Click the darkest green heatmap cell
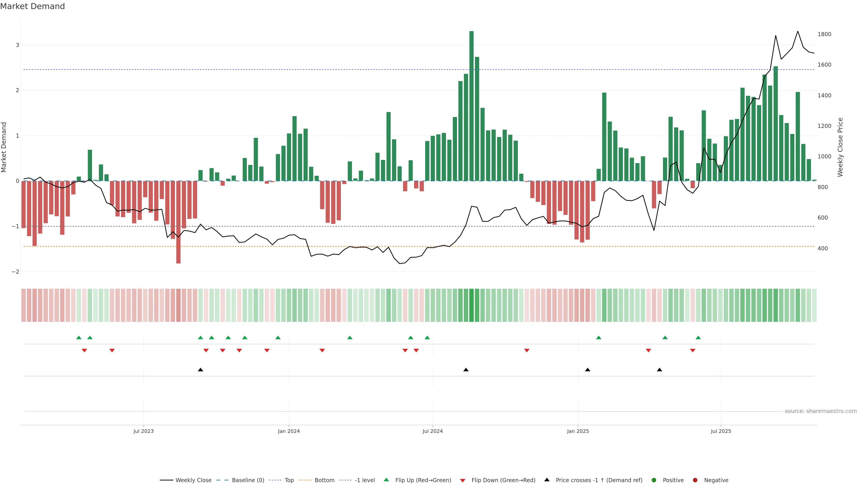Screen dimensions: 868x488 pyautogui.click(x=471, y=305)
